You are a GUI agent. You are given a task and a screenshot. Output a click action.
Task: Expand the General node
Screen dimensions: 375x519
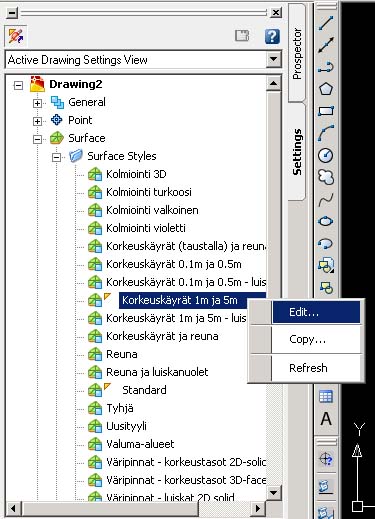[x=37, y=103]
